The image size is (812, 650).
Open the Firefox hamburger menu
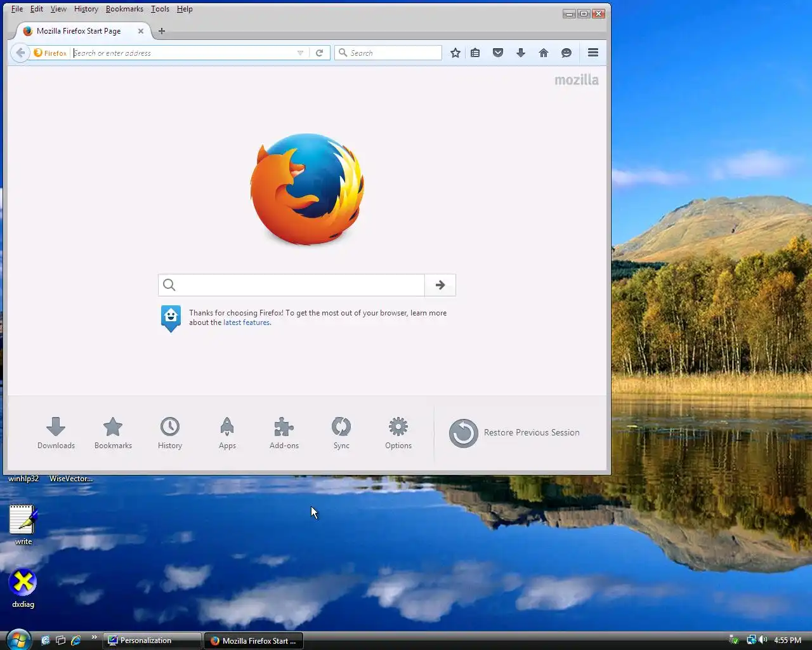pyautogui.click(x=593, y=53)
